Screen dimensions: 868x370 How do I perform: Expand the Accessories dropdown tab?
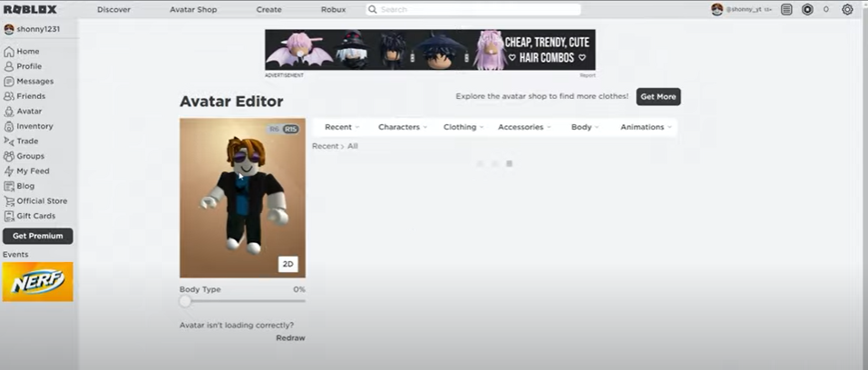click(x=524, y=127)
